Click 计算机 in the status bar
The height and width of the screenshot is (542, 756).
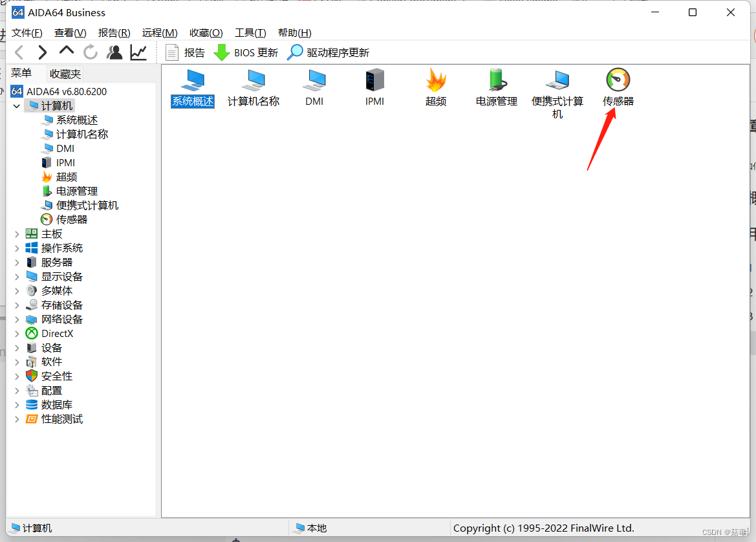[31, 528]
